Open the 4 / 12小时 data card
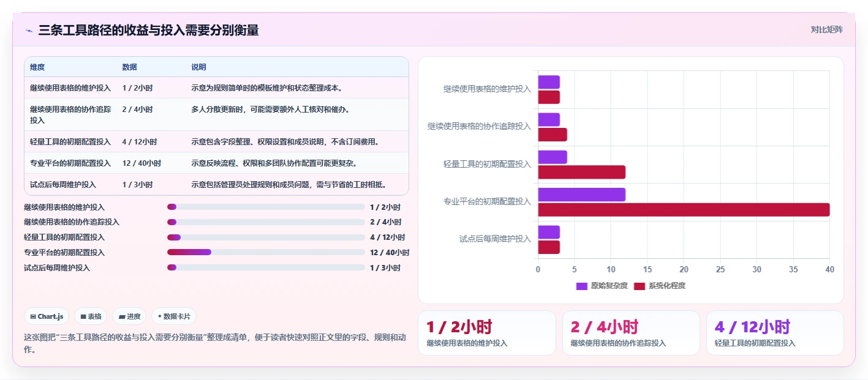This screenshot has width=868, height=380. tap(775, 333)
